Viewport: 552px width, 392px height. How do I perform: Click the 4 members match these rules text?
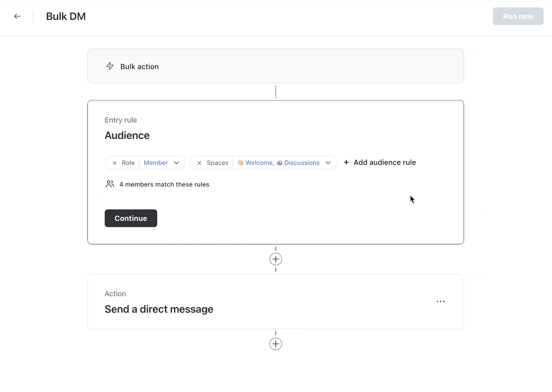164,184
